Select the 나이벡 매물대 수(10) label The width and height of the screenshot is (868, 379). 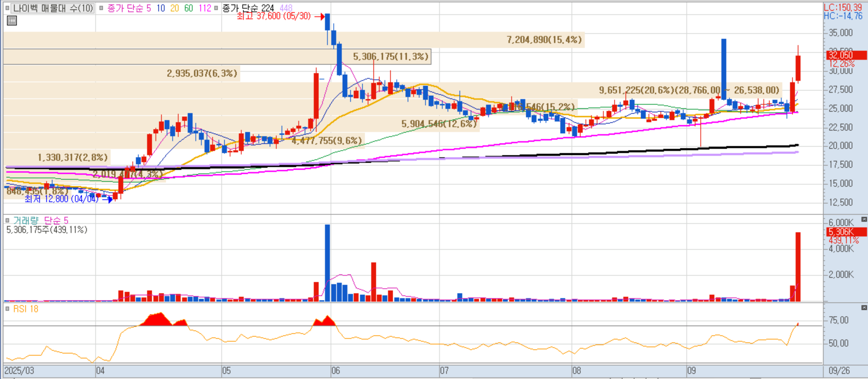pos(53,8)
